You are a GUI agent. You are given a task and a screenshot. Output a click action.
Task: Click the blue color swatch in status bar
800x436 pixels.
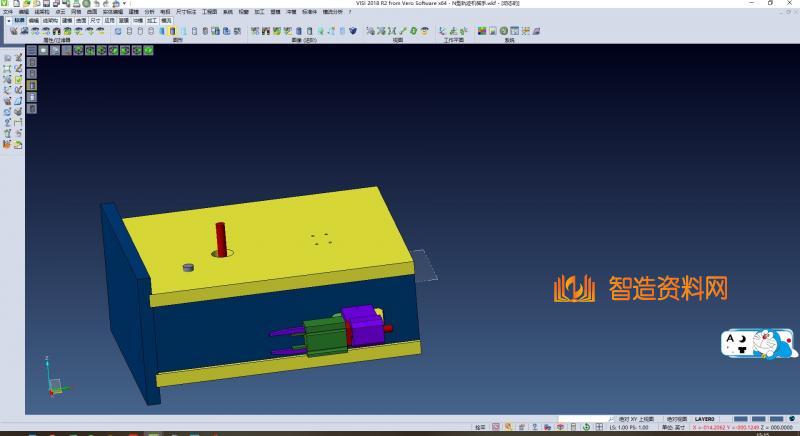741,419
